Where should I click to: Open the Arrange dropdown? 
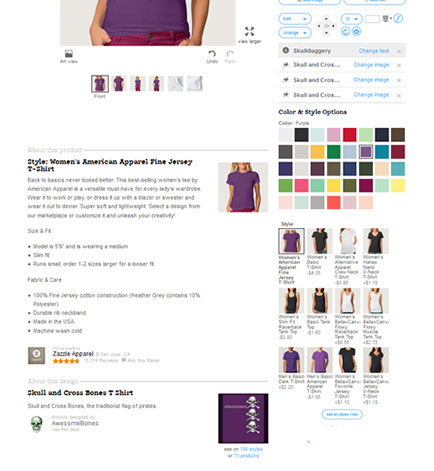[x=295, y=33]
